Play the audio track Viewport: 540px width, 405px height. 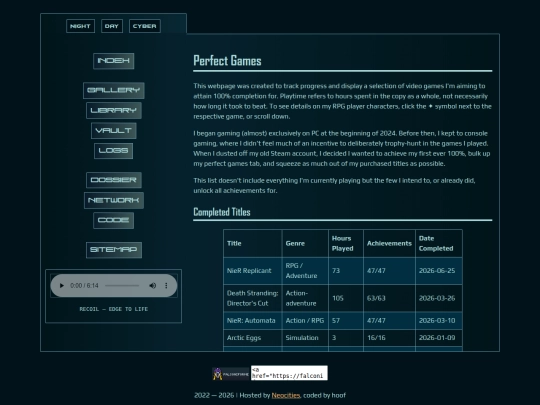tap(62, 285)
